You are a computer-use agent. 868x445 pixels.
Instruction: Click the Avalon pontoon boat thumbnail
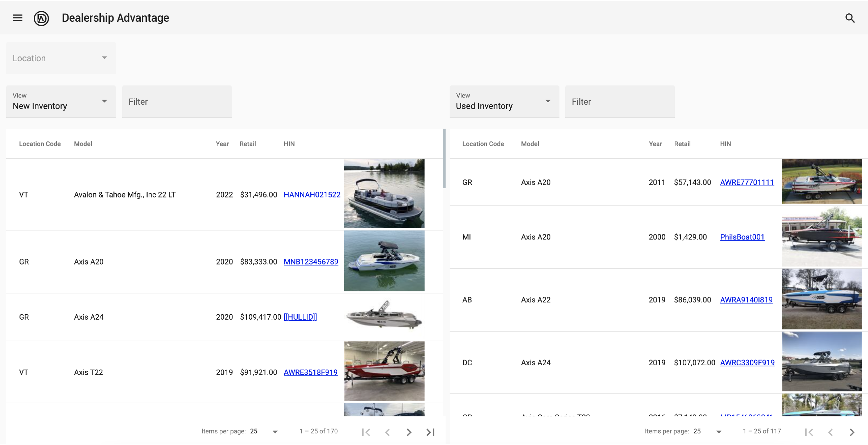384,194
